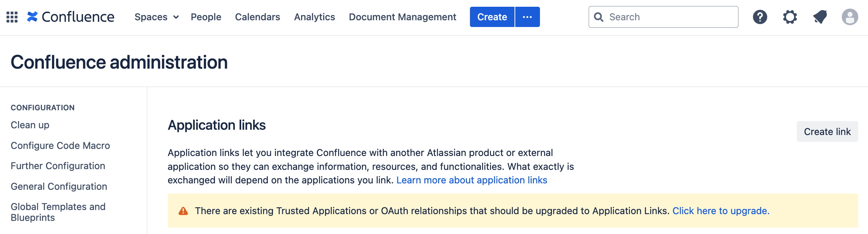This screenshot has width=868, height=234.
Task: Open the app switcher grid icon
Action: tap(12, 17)
